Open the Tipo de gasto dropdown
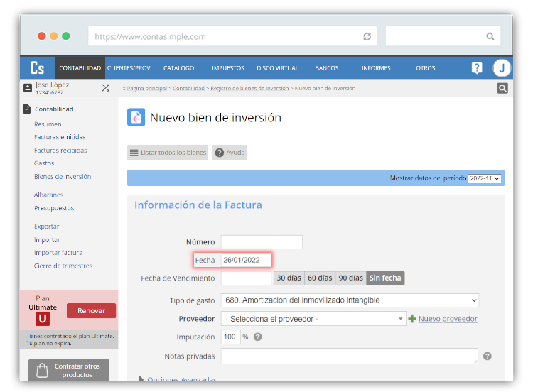The image size is (533, 392). (350, 300)
